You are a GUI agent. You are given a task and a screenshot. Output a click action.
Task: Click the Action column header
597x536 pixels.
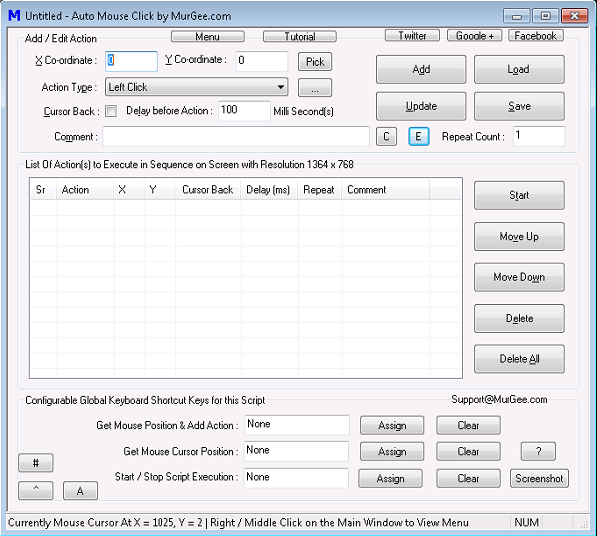tap(85, 190)
